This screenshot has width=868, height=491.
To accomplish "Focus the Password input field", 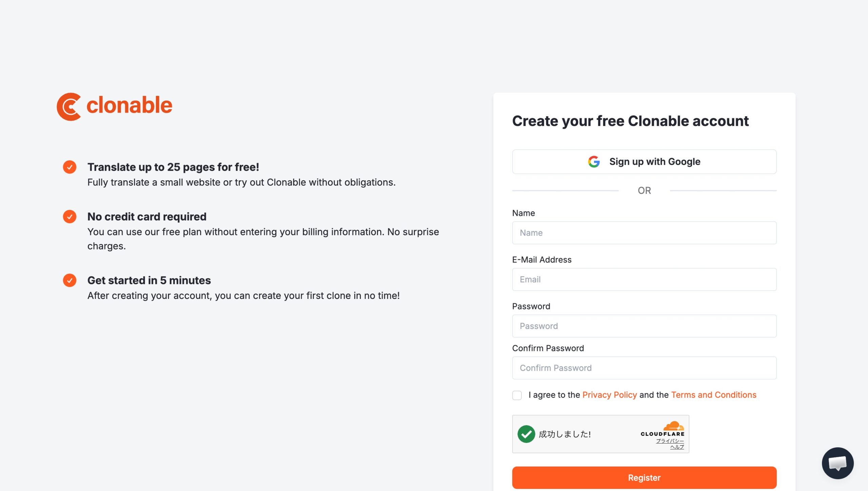I will coord(644,326).
